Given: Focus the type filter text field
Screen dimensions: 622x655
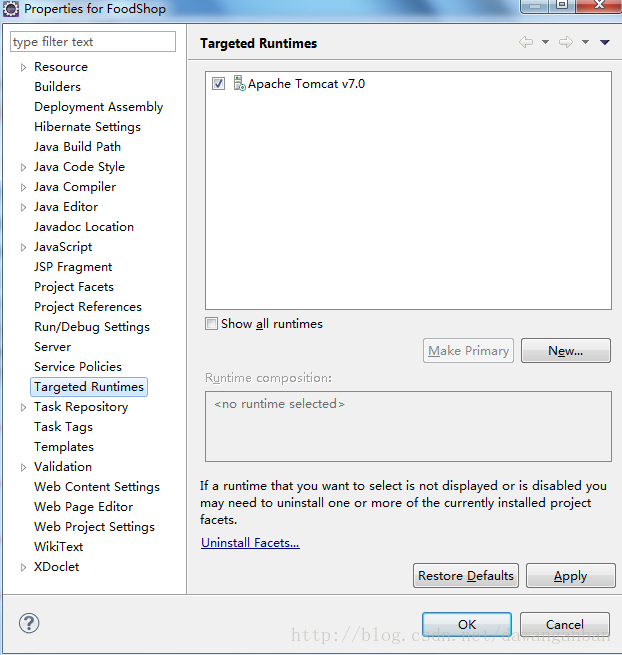Looking at the screenshot, I should [93, 42].
